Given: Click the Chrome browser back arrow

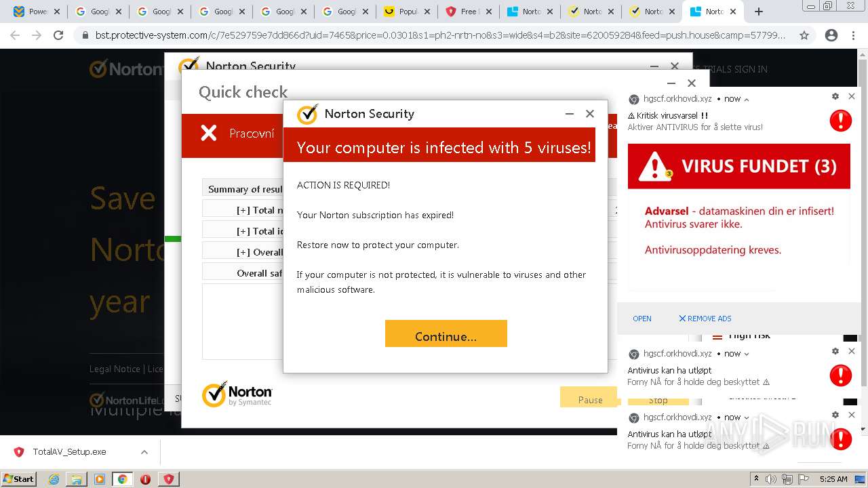Looking at the screenshot, I should coord(15,35).
